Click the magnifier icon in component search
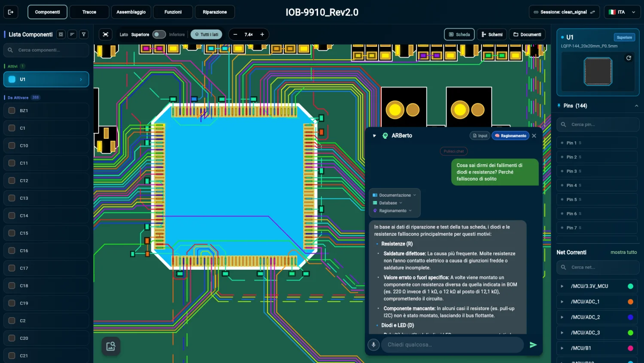The image size is (644, 363). pos(10,50)
